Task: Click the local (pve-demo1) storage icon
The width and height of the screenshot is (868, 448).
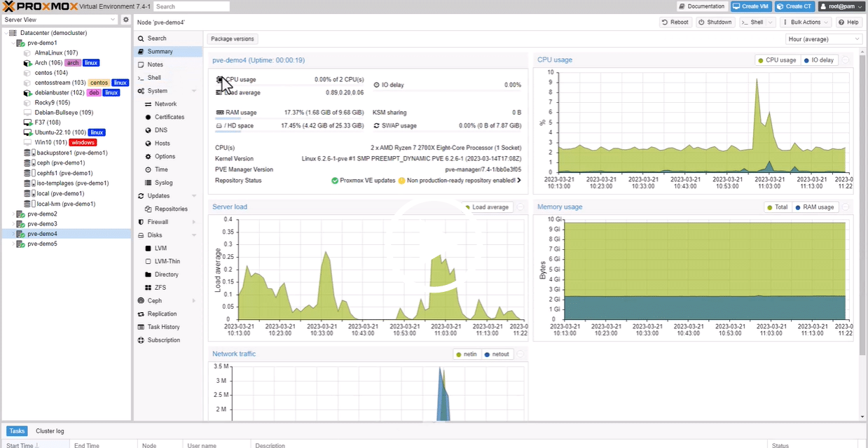Action: point(28,193)
